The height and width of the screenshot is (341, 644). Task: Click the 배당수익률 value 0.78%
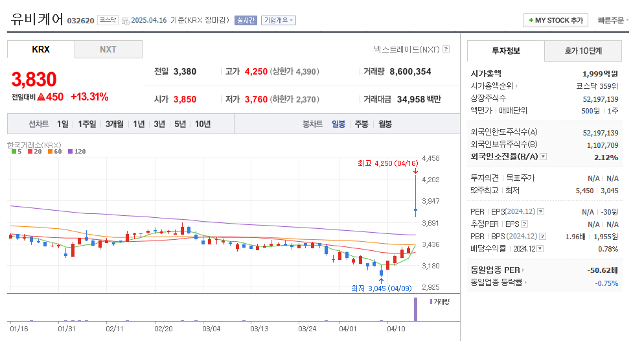[x=608, y=249]
